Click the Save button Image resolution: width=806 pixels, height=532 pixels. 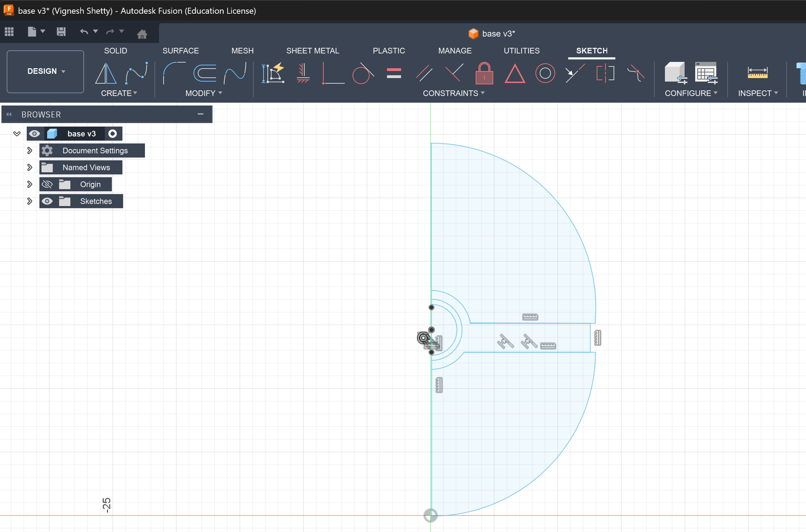(x=61, y=32)
